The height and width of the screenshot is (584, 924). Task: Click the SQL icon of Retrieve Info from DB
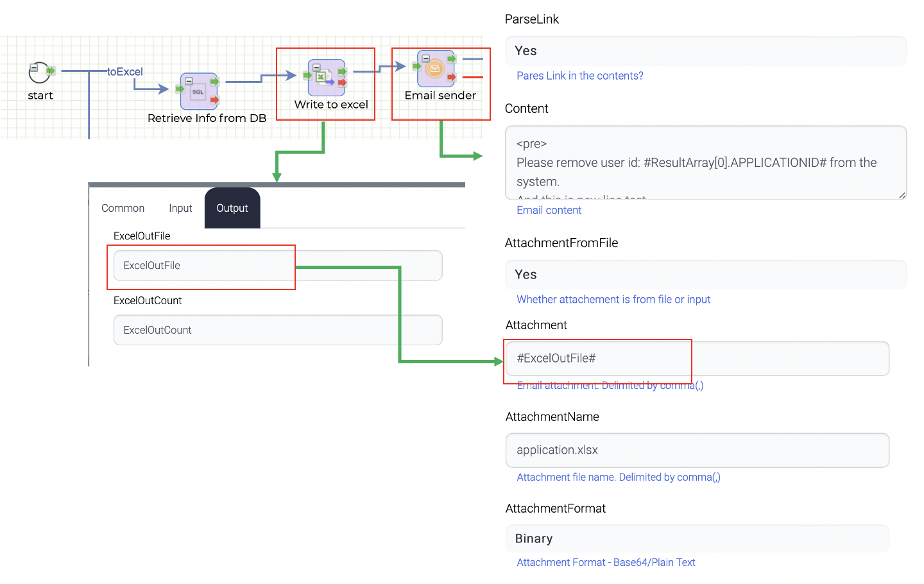[x=198, y=92]
